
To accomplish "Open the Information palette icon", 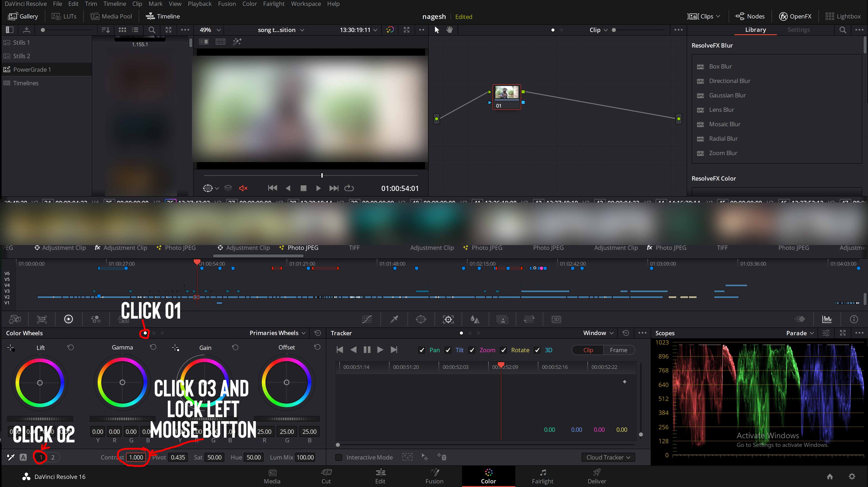I will tap(854, 319).
